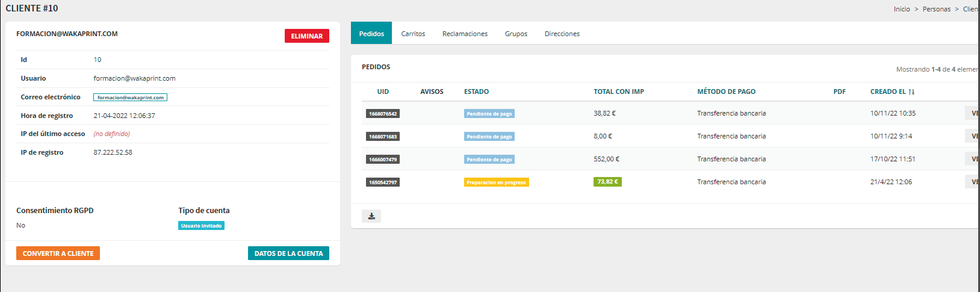Viewport: 980px width, 292px height.
Task: Click the download export icon below orders table
Action: (371, 216)
